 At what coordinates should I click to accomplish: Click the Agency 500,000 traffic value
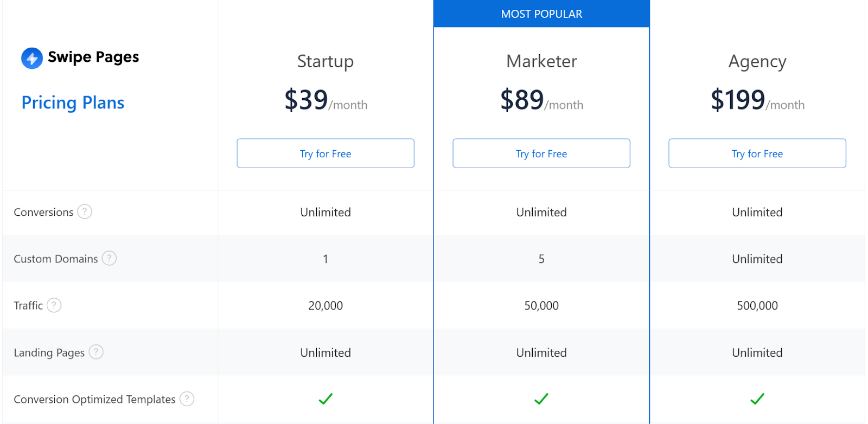pos(757,306)
